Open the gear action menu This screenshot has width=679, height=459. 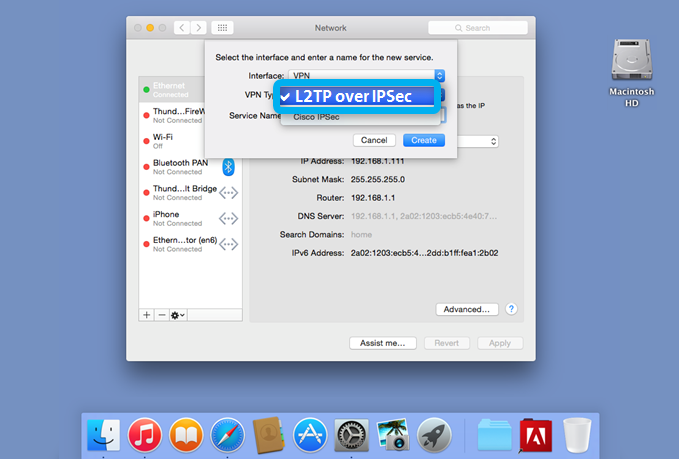[x=178, y=315]
